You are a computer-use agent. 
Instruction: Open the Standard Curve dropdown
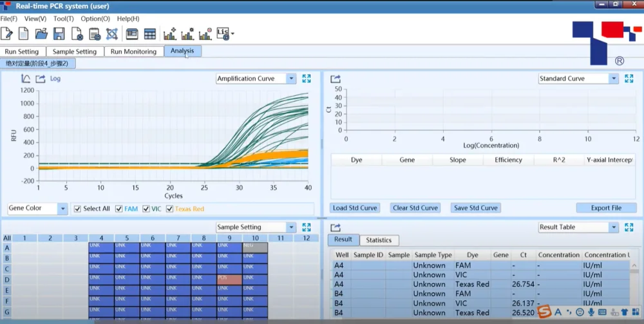point(614,79)
